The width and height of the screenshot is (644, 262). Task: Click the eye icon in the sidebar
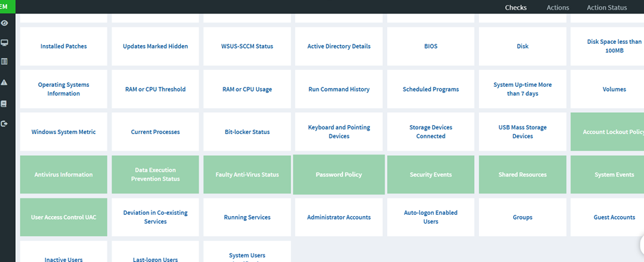tap(5, 23)
